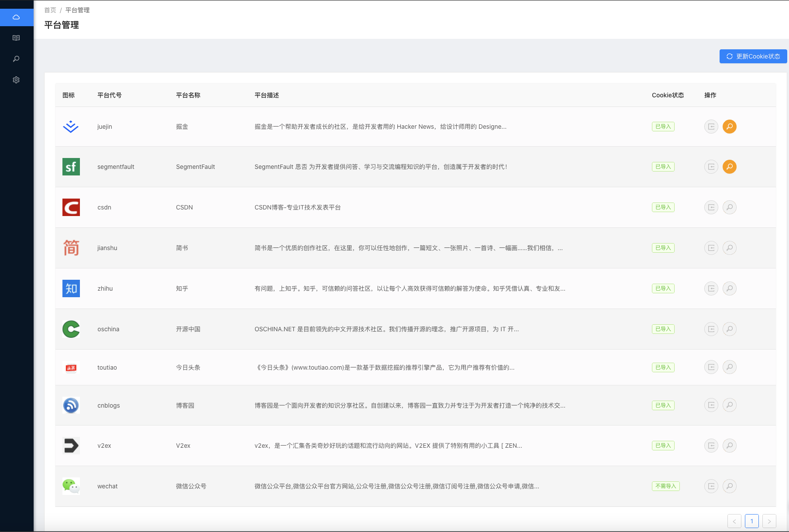Open the magnifier sidebar icon
The width and height of the screenshot is (789, 532).
[16, 59]
